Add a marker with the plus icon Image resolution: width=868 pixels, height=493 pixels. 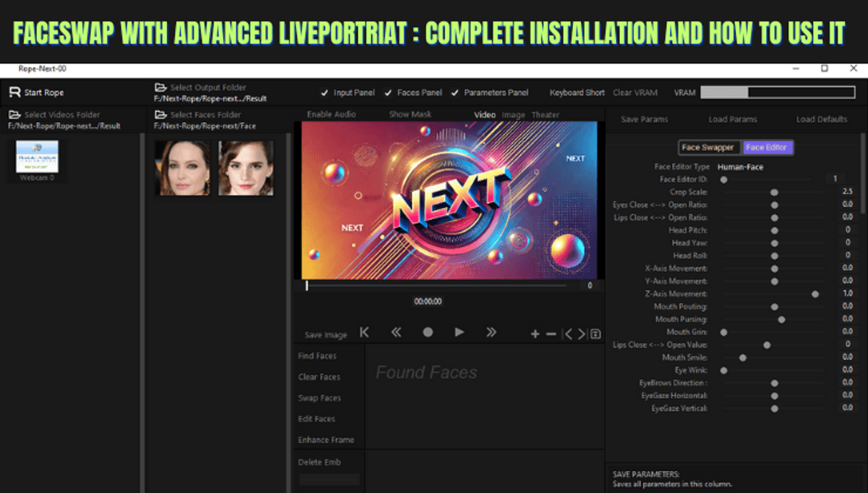pyautogui.click(x=535, y=334)
